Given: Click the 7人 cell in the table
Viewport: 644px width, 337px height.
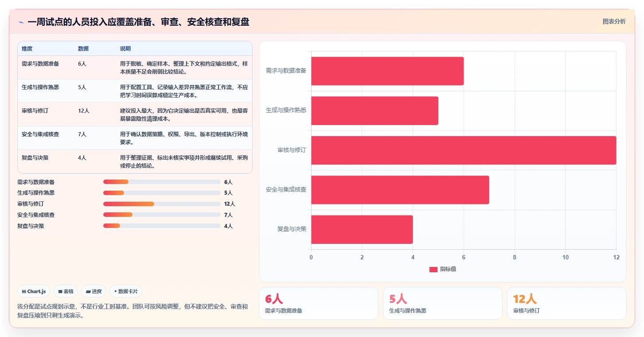Looking at the screenshot, I should pyautogui.click(x=82, y=134).
